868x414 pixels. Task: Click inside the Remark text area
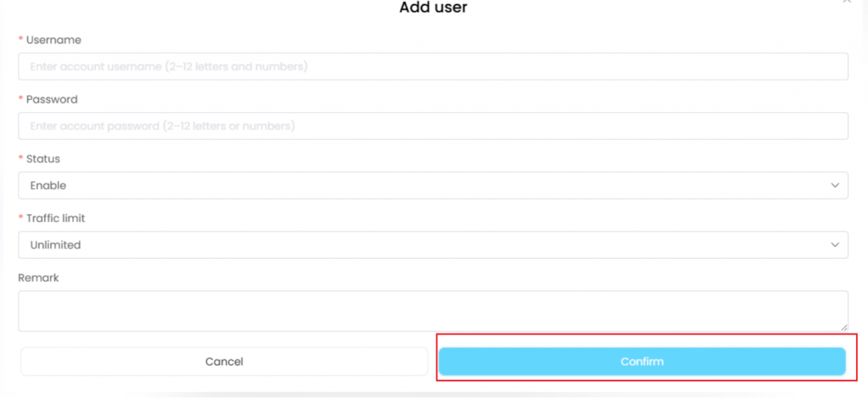[x=432, y=310]
